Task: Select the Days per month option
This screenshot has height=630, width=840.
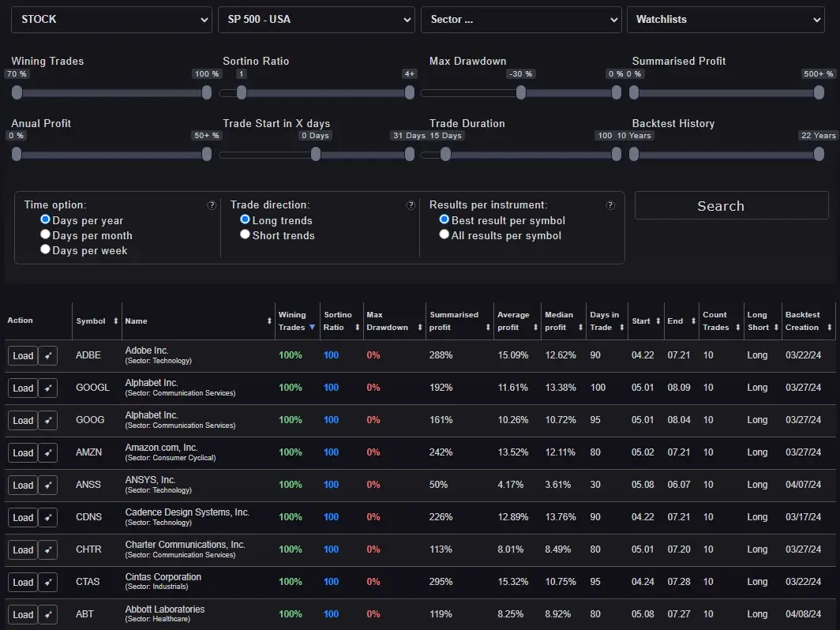Action: [46, 235]
